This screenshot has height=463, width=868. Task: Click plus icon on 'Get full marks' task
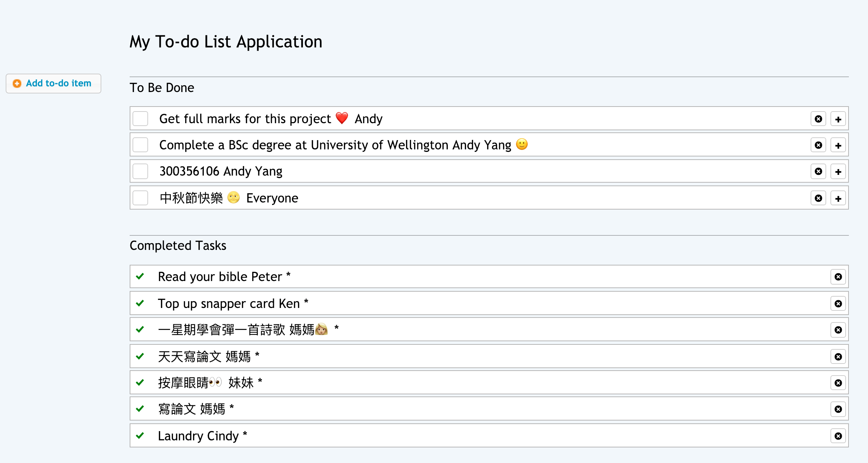coord(838,119)
